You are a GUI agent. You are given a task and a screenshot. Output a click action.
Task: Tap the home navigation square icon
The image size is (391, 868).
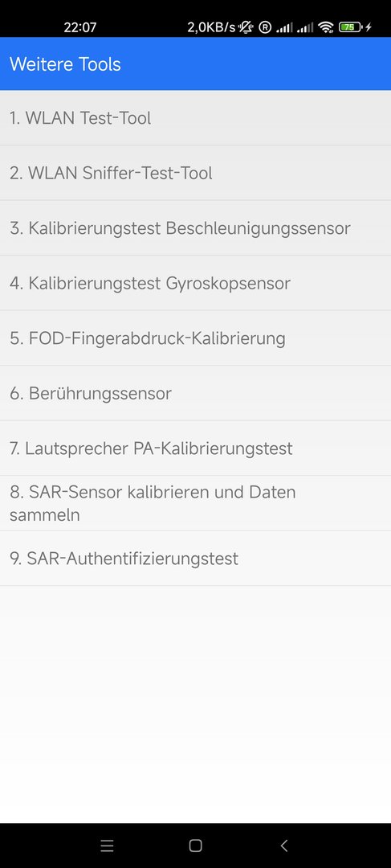[195, 845]
